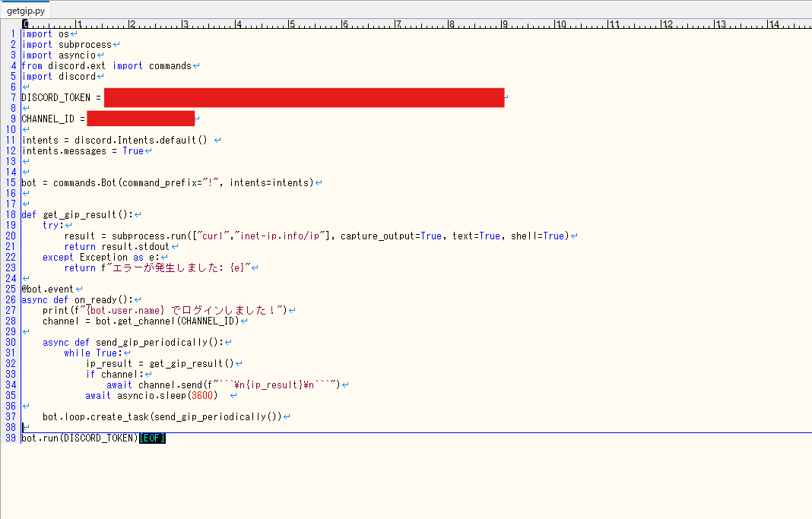Click the ruler at column mark 5
Screen dimensions: 812x519
coord(292,24)
